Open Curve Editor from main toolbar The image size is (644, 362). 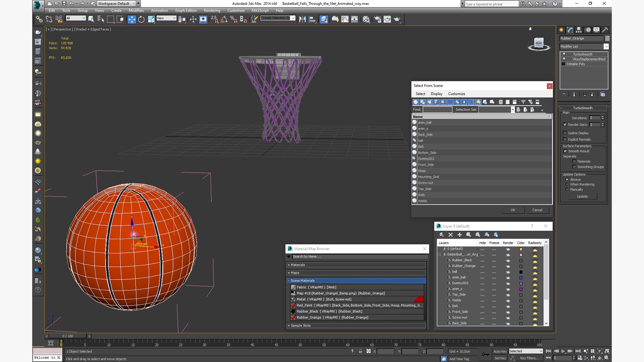345,19
